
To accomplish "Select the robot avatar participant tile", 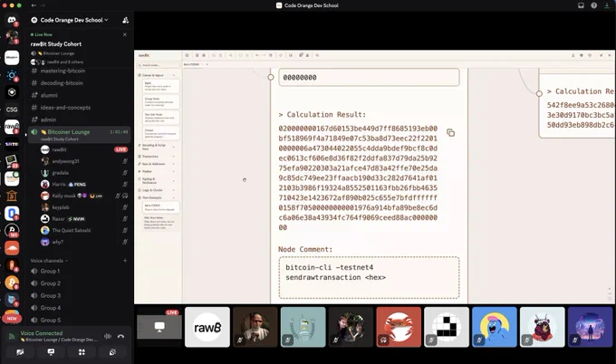I will click(x=303, y=327).
